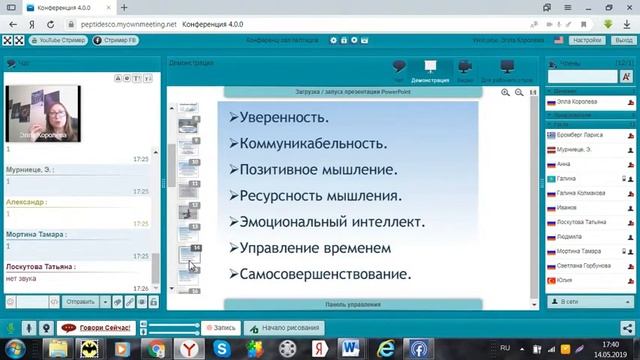
Task: Click the Настройки button
Action: coord(587,40)
